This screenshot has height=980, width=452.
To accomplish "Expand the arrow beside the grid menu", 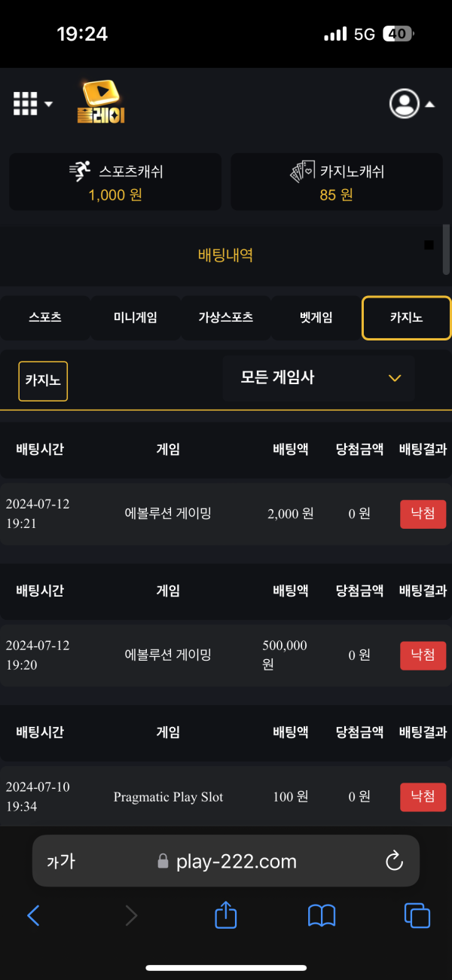I will (48, 104).
